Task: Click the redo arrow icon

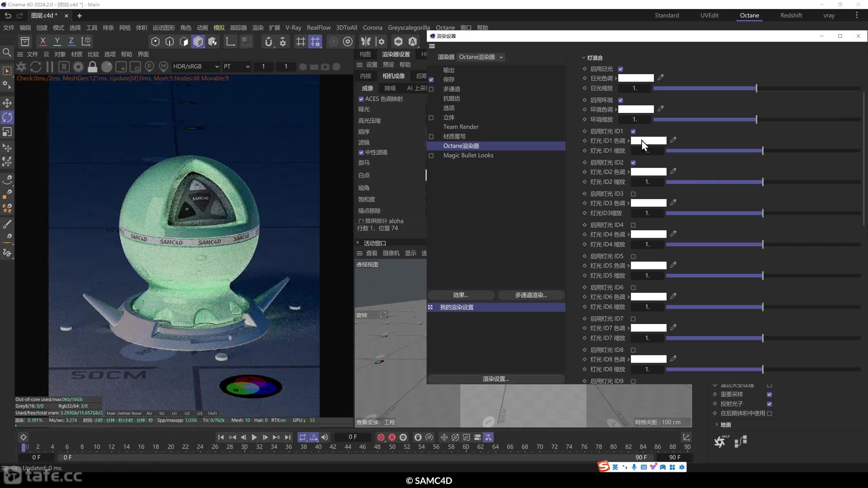Action: point(20,15)
